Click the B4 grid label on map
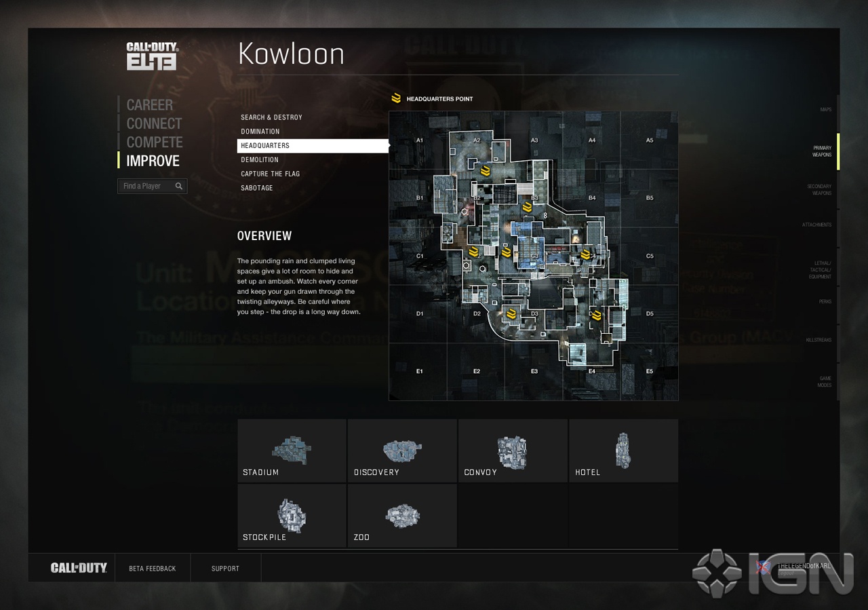This screenshot has height=610, width=868. [x=592, y=198]
